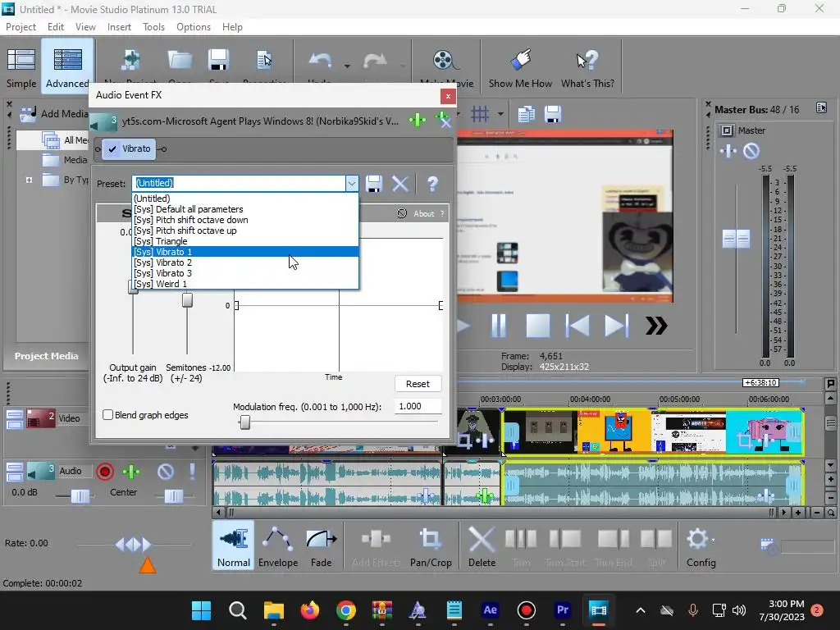Screen dimensions: 840x630
Task: Open the Pan/Crop tool
Action: (x=431, y=546)
